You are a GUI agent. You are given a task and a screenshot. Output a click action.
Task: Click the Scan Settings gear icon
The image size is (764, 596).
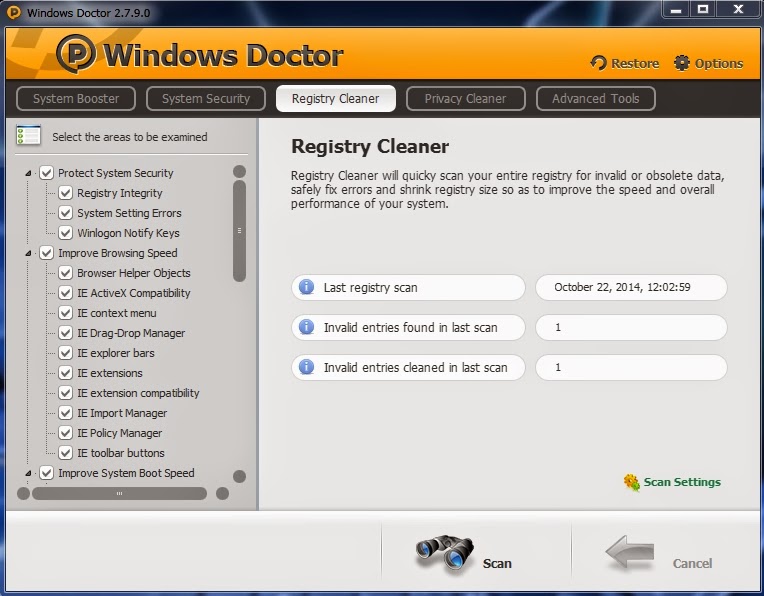pyautogui.click(x=632, y=482)
